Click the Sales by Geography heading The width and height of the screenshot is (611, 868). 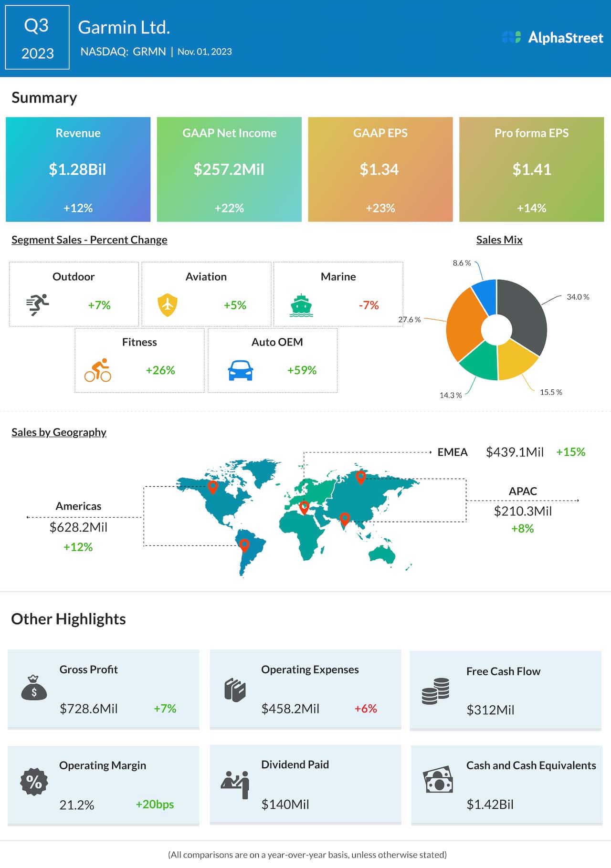coord(59,432)
